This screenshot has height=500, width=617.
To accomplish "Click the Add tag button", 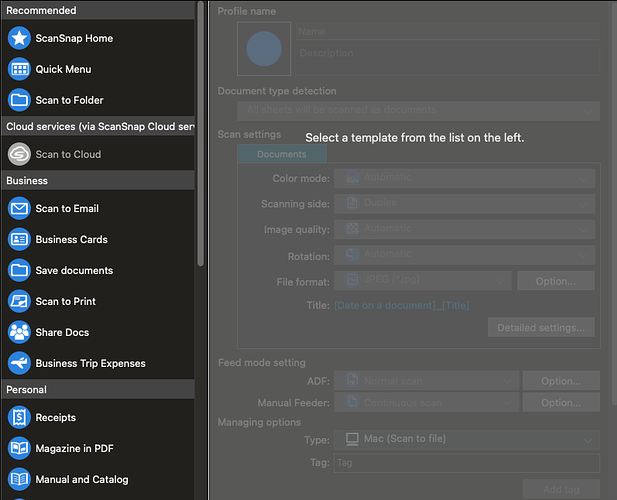I will click(561, 489).
